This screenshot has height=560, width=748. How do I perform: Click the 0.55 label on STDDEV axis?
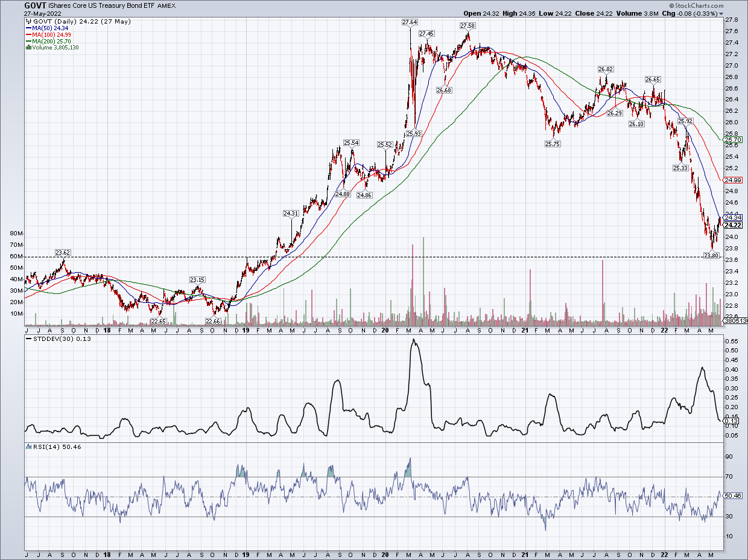point(732,342)
